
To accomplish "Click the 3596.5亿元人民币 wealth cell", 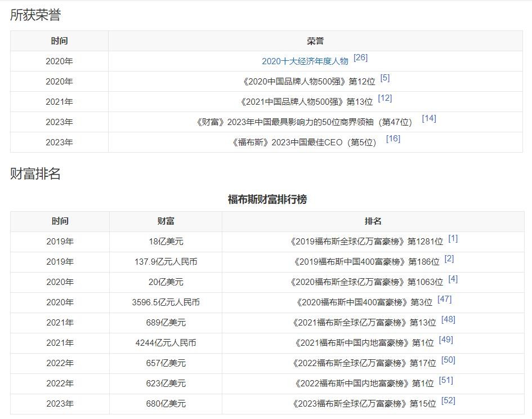I will click(x=166, y=302).
